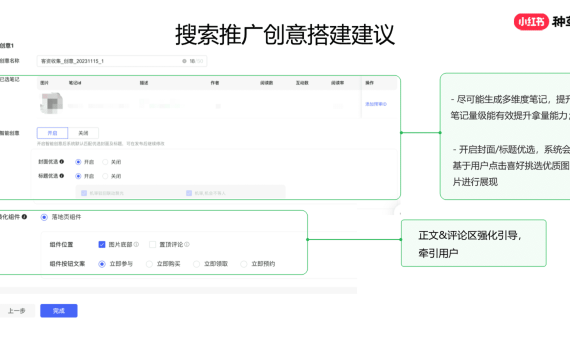Select 开启 radio for 封面优选
Image resolution: width=570 pixels, height=360 pixels.
click(x=78, y=162)
